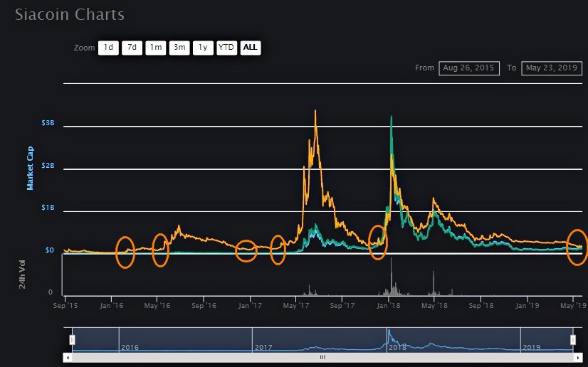Screen dimensions: 588x367
Task: Click the May '19 axis label
Action: 573,306
